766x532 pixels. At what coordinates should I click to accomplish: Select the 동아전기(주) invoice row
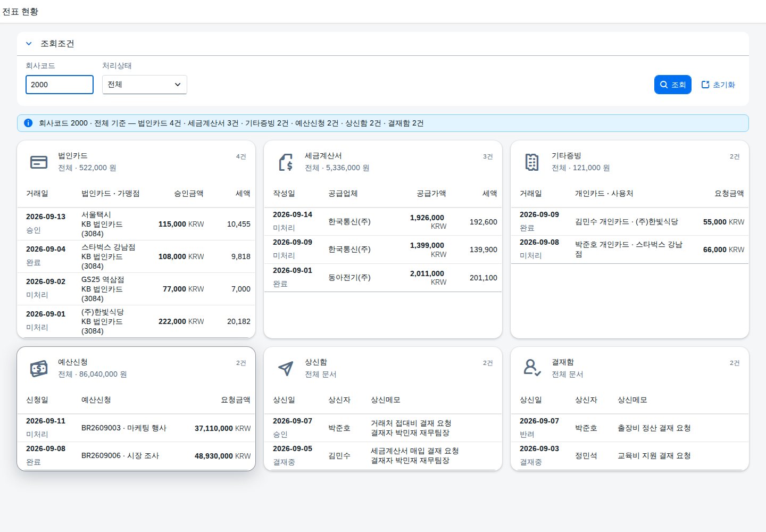[383, 278]
